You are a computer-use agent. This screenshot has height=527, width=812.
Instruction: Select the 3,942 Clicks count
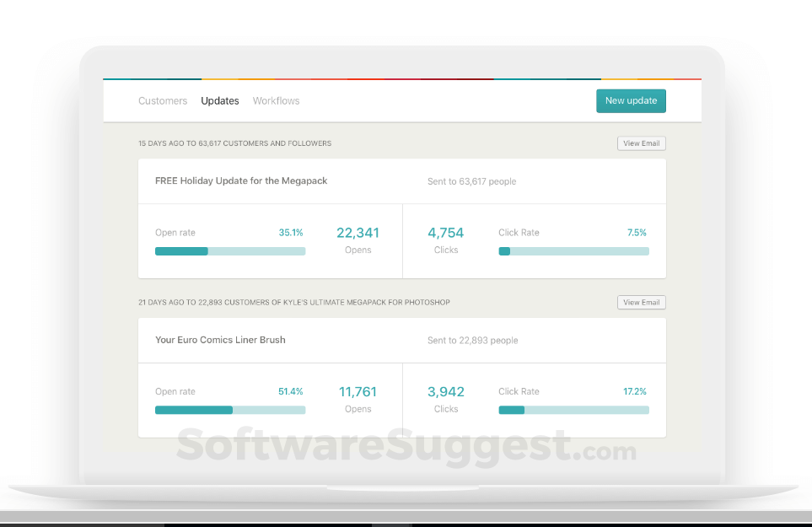tap(446, 391)
